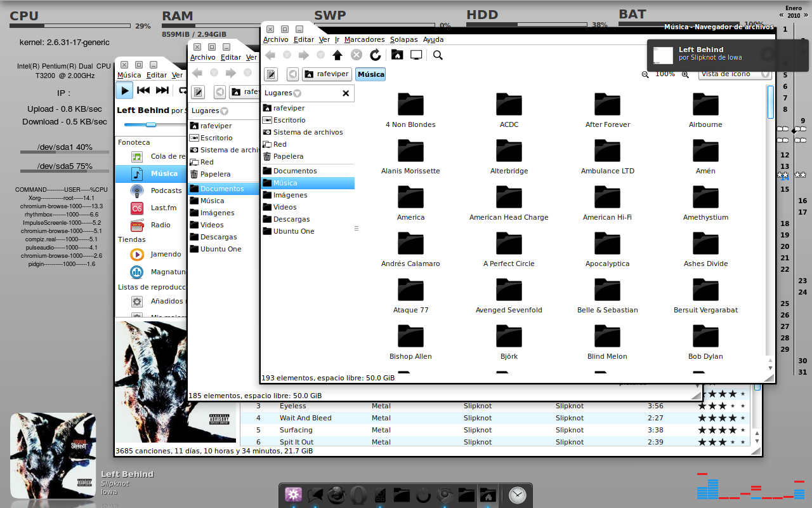Select the Wait And Bleed track row
Image resolution: width=812 pixels, height=508 pixels.
[x=495, y=418]
